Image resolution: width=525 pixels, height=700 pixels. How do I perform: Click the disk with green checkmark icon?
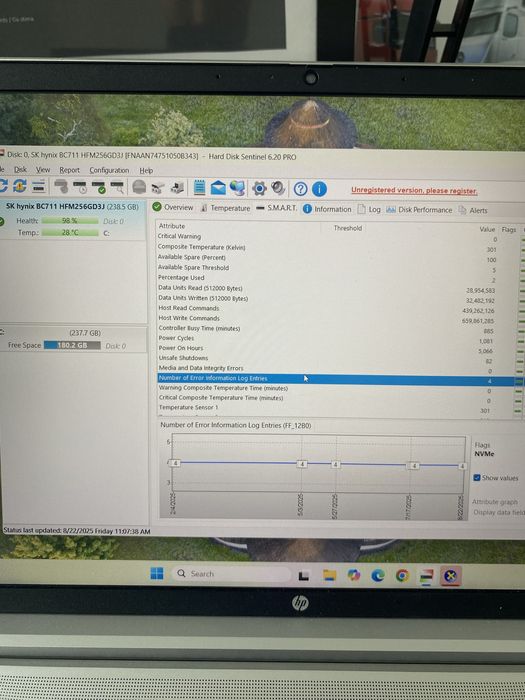pos(98,187)
